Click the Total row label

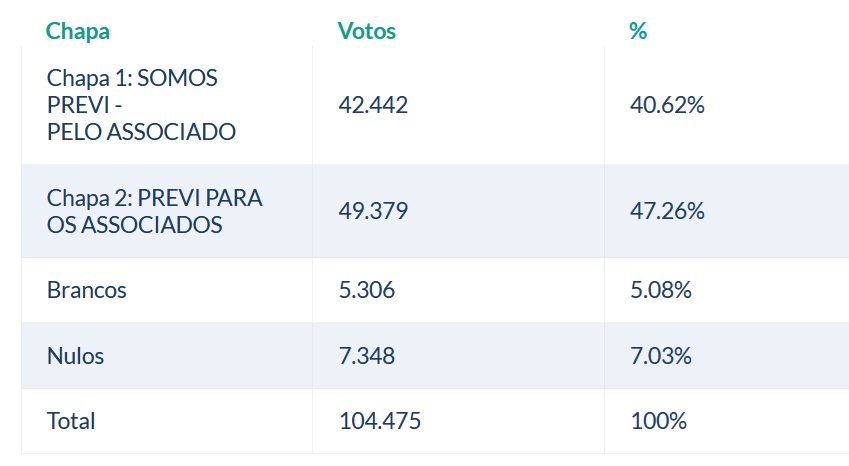pos(71,421)
